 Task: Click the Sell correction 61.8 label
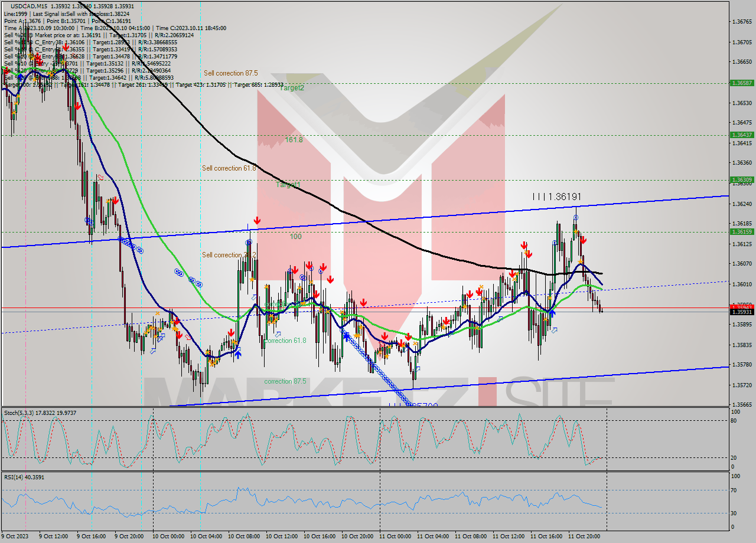click(229, 168)
